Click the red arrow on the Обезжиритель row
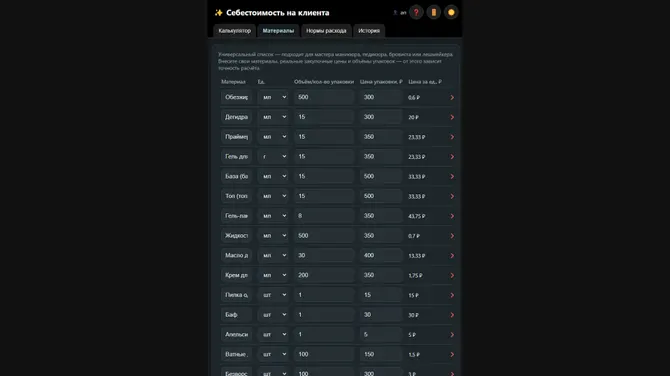The image size is (670, 376). (x=452, y=97)
